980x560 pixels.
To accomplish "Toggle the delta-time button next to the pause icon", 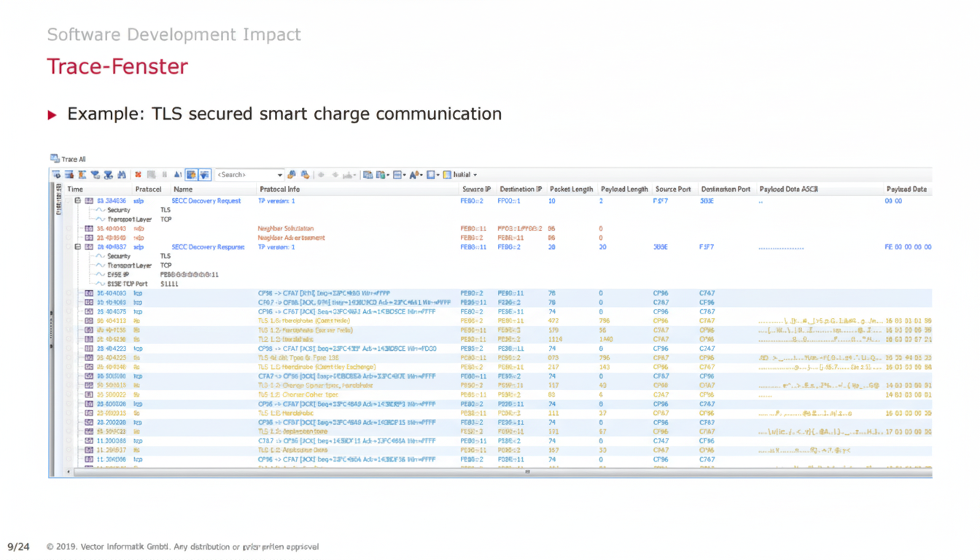I will click(x=178, y=175).
